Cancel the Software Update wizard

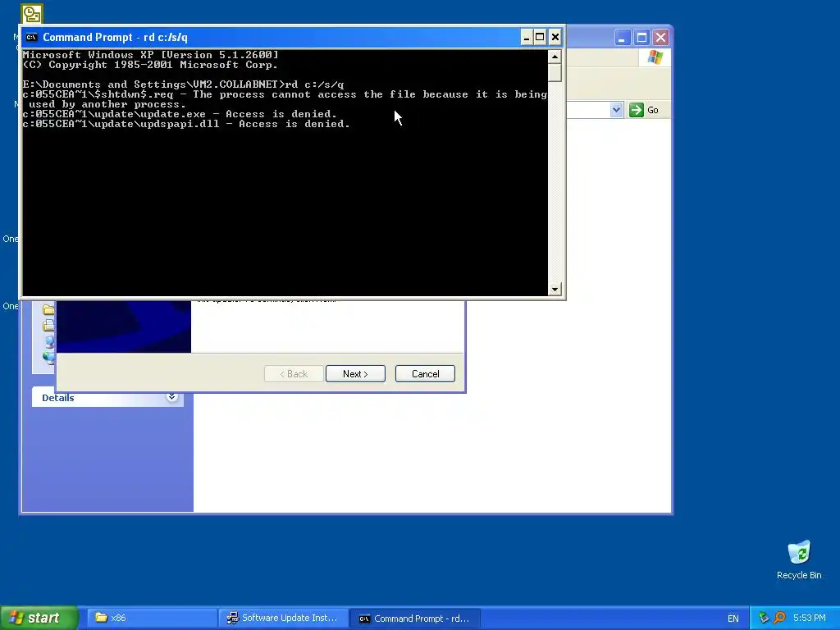click(425, 374)
